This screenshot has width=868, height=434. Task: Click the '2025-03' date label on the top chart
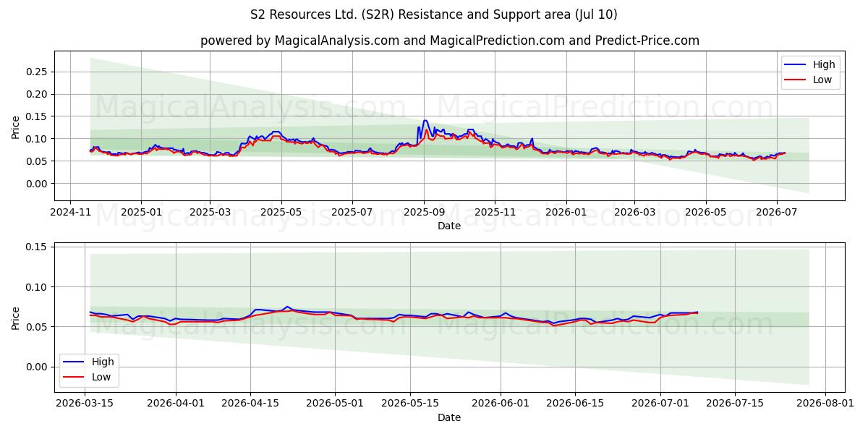210,213
